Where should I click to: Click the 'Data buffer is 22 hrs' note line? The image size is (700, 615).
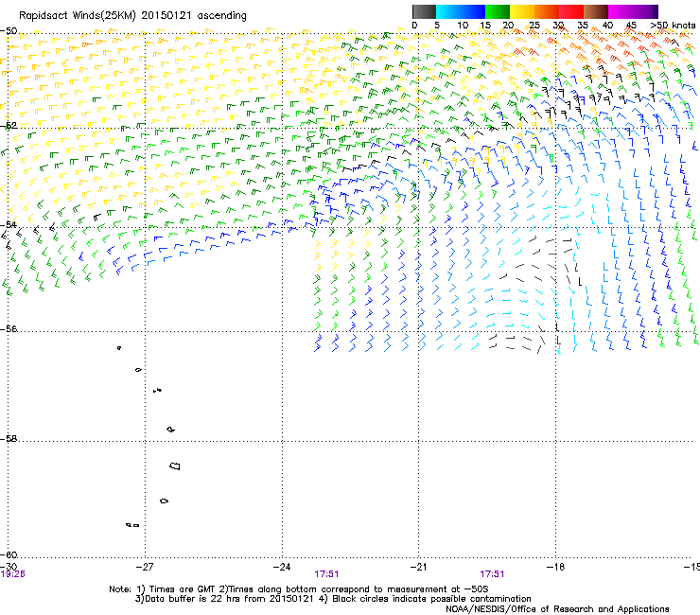(x=333, y=599)
